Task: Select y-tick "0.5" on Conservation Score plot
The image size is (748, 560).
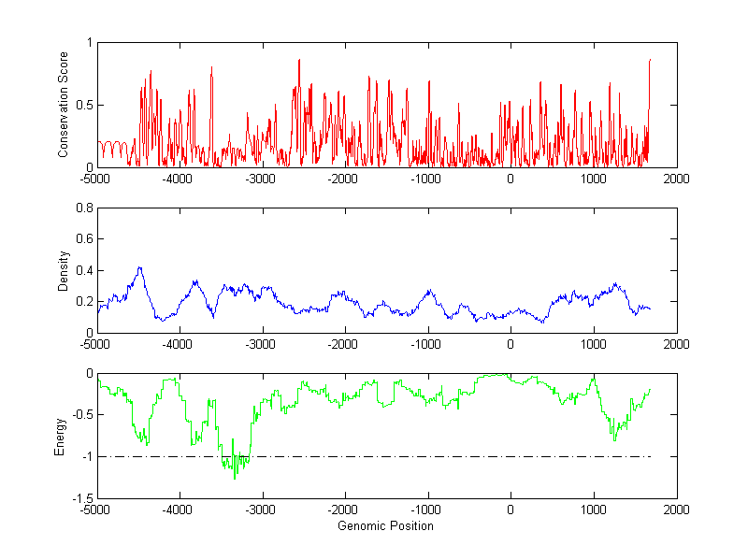Action: tap(84, 105)
